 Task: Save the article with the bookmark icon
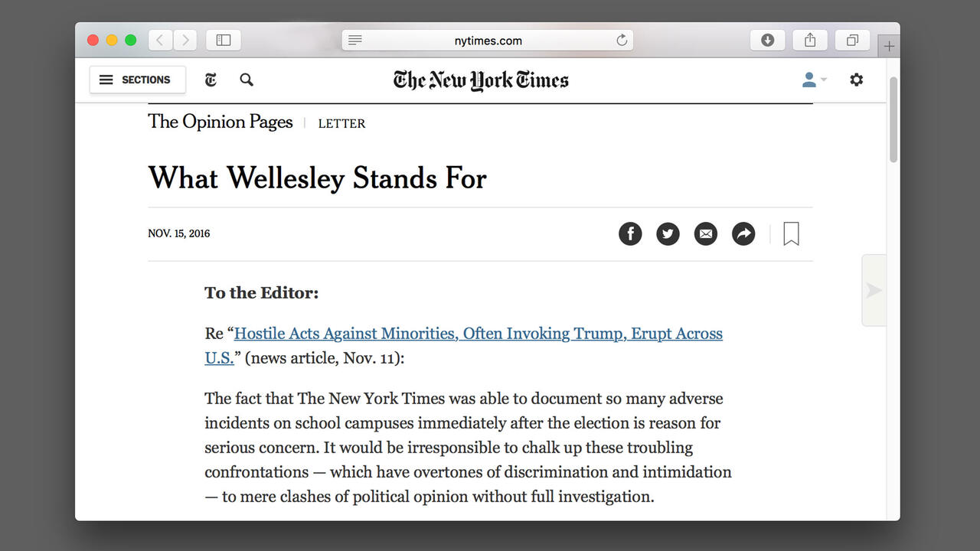click(791, 233)
